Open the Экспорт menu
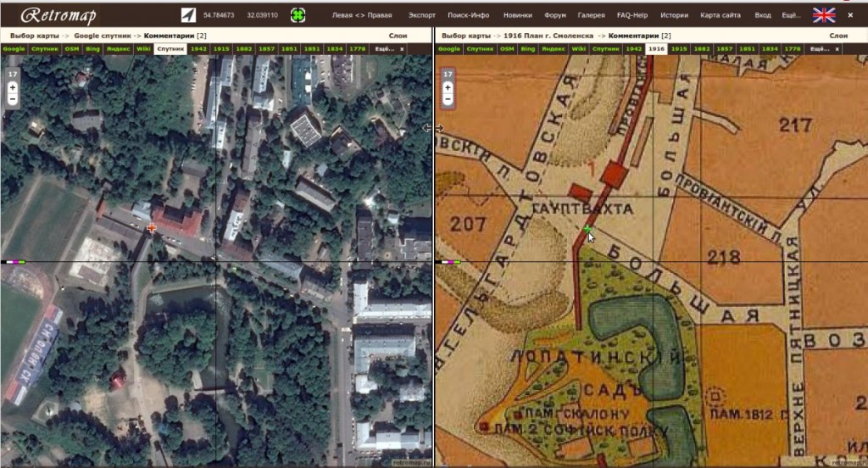Screen dimensions: 868x468 (x=422, y=15)
